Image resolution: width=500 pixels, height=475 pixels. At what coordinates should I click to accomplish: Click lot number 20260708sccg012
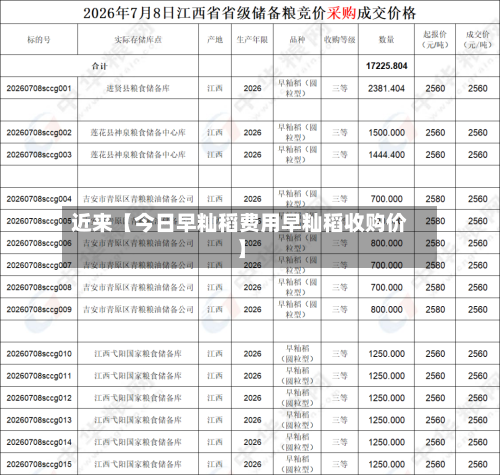pyautogui.click(x=39, y=398)
